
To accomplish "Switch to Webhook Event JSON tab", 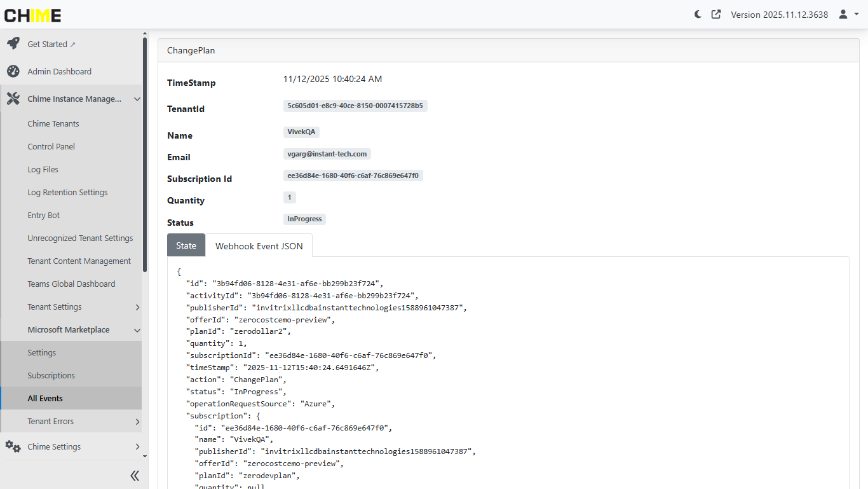I will point(259,246).
